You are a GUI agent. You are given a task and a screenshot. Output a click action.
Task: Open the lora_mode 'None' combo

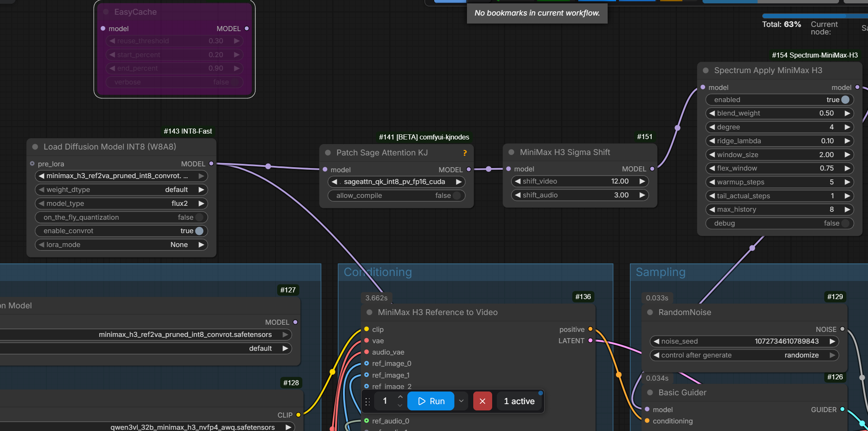pos(121,244)
